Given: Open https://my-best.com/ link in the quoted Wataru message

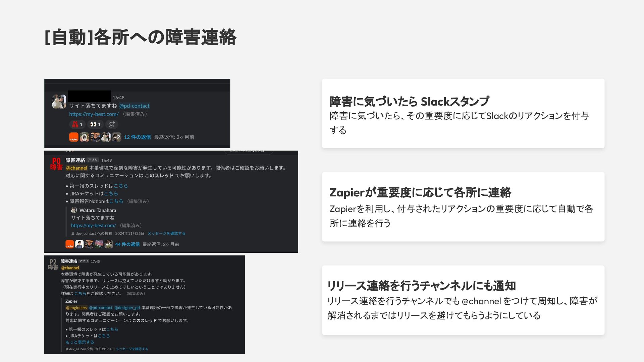Looking at the screenshot, I should [x=94, y=226].
